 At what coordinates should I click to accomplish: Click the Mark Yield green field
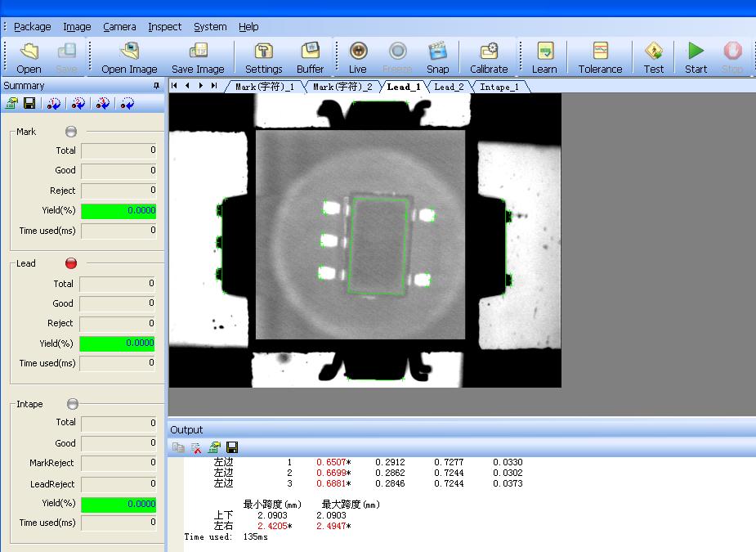119,211
